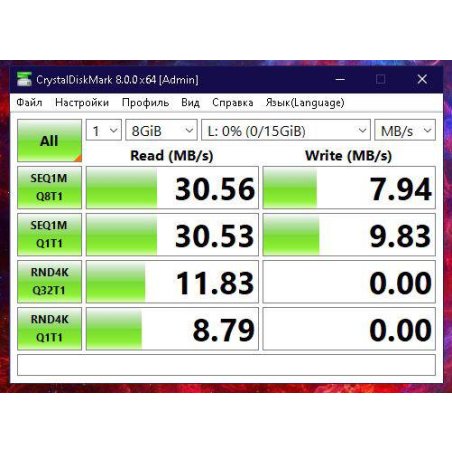The width and height of the screenshot is (452, 452).
Task: Start all benchmarks with the All button
Action: coord(49,140)
